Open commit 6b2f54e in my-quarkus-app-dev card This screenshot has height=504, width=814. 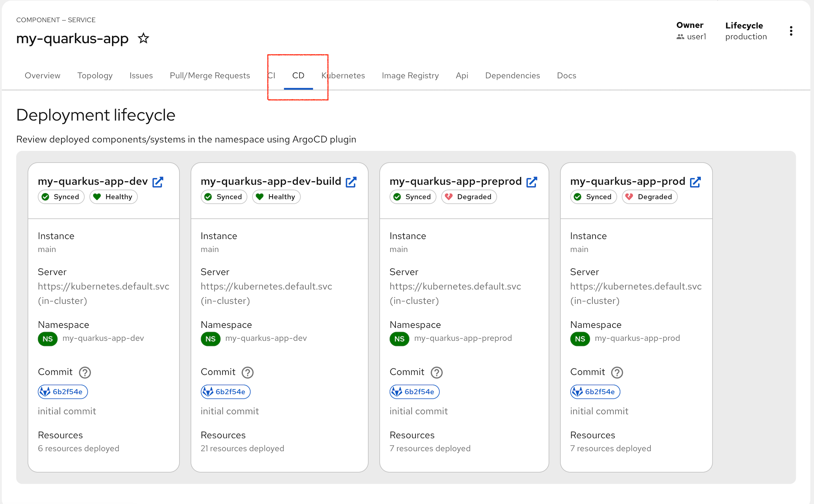(x=63, y=392)
